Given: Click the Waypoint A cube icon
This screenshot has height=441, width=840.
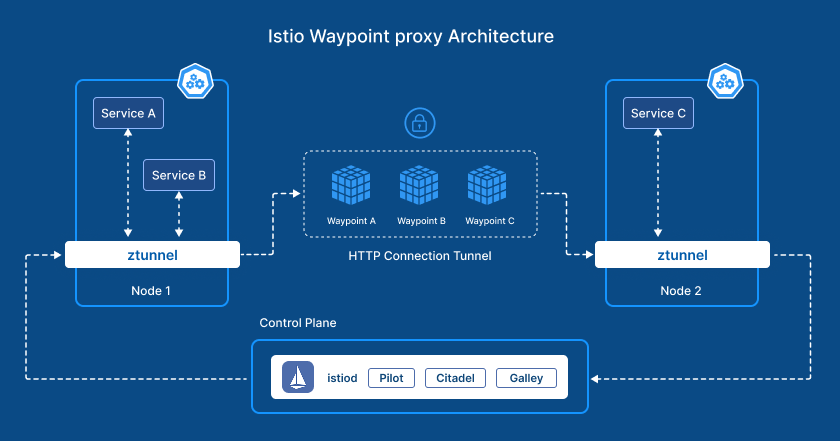Looking at the screenshot, I should [x=351, y=186].
